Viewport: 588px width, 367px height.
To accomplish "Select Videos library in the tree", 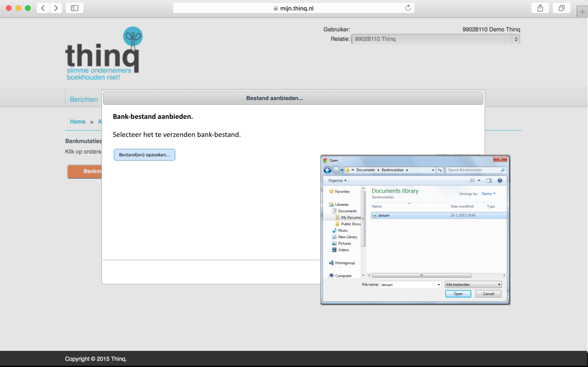I will (340, 250).
